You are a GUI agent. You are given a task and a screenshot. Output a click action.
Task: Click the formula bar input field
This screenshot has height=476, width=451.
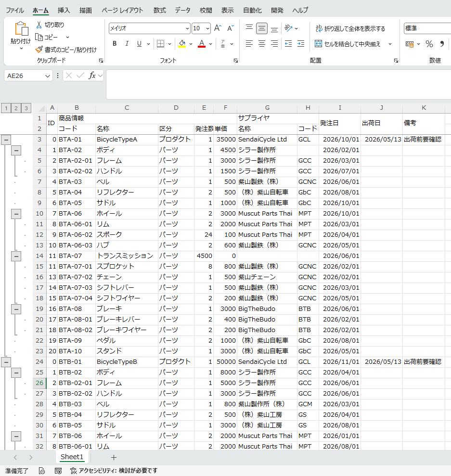click(279, 84)
